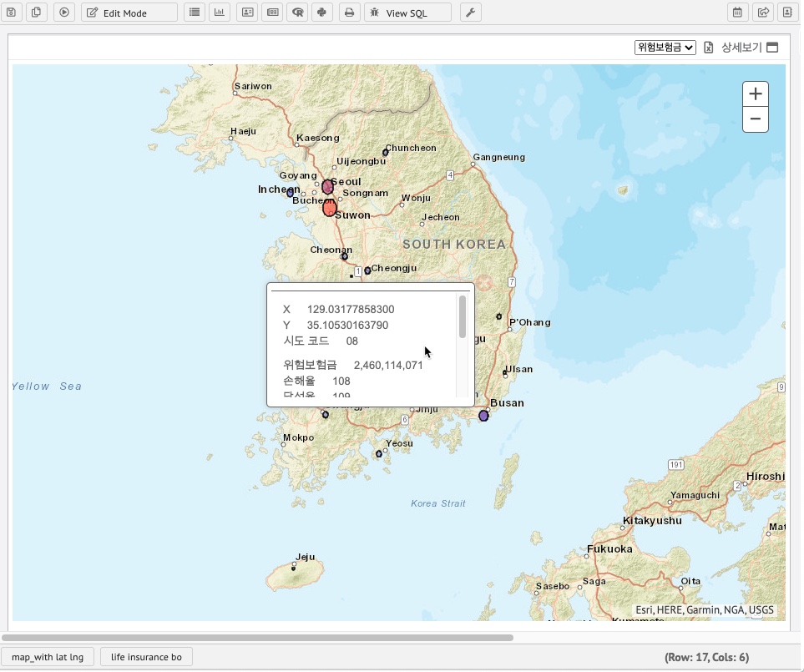Image resolution: width=804 pixels, height=672 pixels.
Task: Click the form layout icon in toolbar
Action: [273, 13]
